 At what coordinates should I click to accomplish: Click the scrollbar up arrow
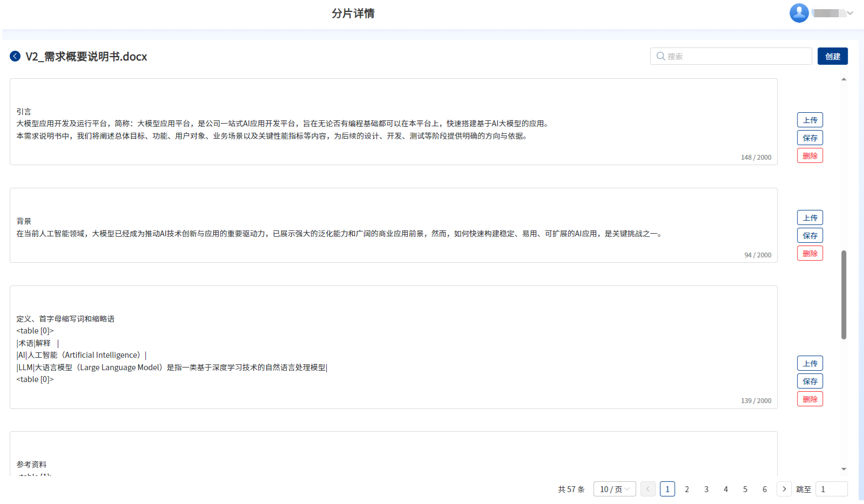pos(843,79)
